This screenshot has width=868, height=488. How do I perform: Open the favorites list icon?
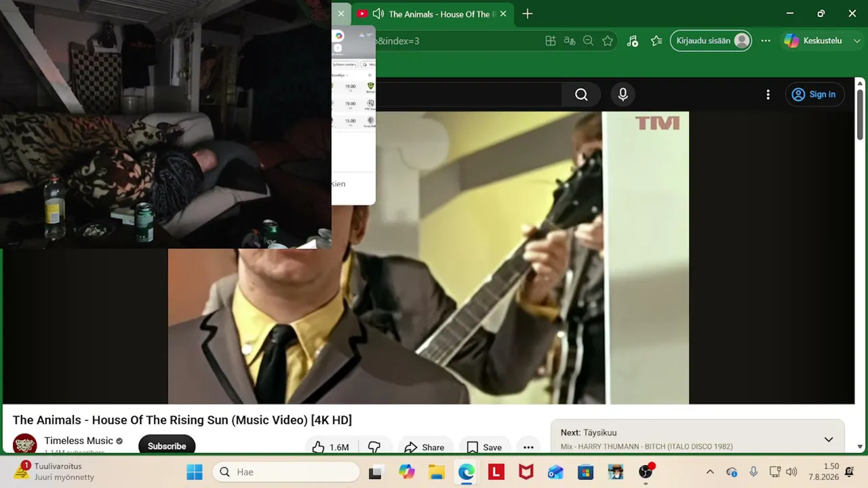656,41
